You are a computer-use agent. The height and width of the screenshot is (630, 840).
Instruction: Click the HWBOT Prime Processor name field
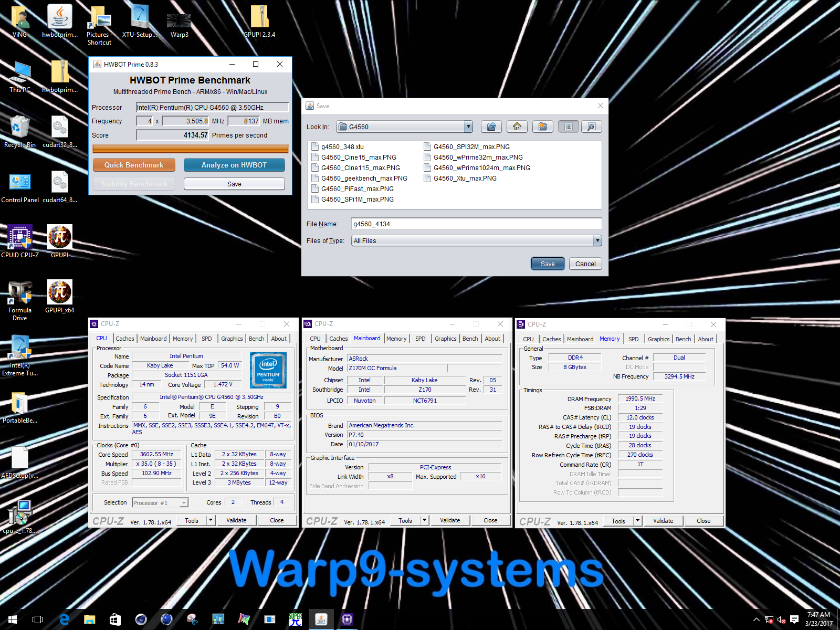[213, 107]
